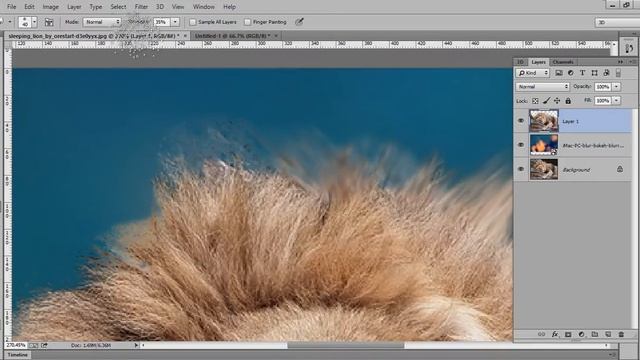Open the 3D workspace dropdown
Viewport: 640px width, 360px height.
617,22
